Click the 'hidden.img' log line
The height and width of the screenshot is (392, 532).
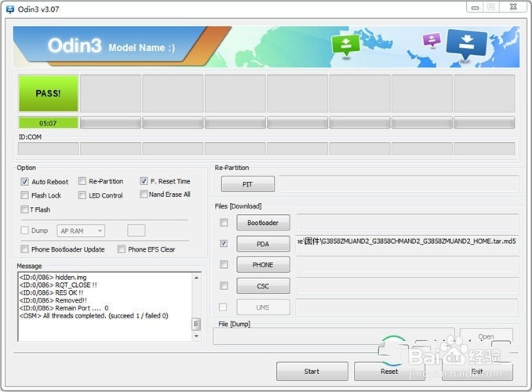point(53,277)
